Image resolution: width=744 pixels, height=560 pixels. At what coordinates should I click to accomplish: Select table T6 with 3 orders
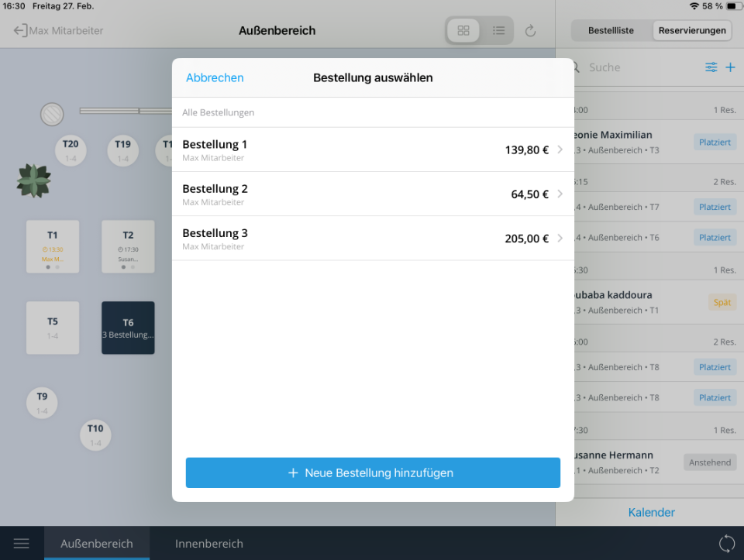tap(128, 328)
